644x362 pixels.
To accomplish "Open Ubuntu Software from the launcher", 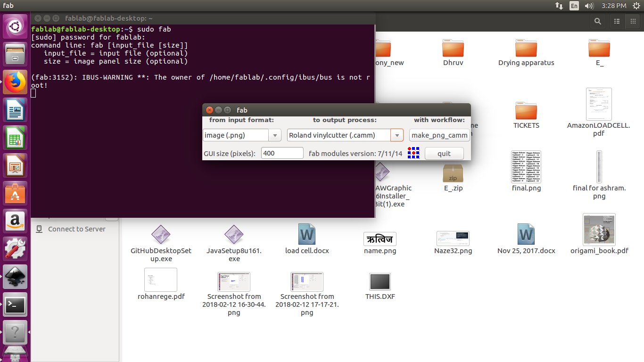I will 15,193.
